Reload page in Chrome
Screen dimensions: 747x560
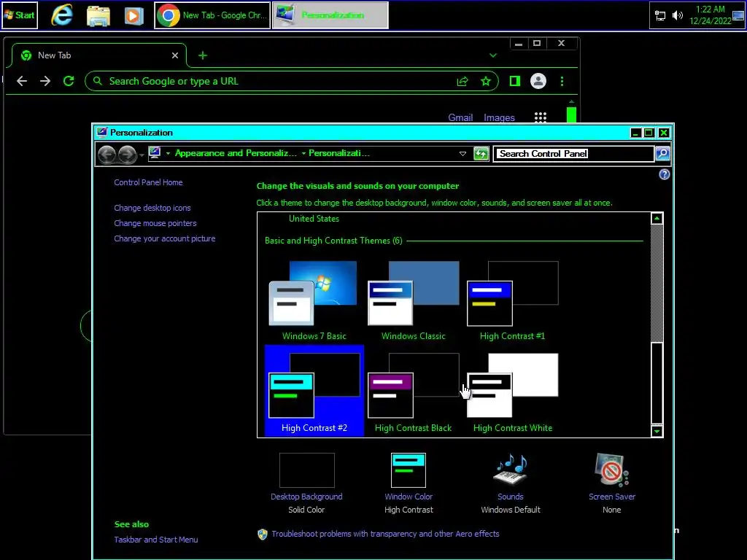tap(69, 82)
